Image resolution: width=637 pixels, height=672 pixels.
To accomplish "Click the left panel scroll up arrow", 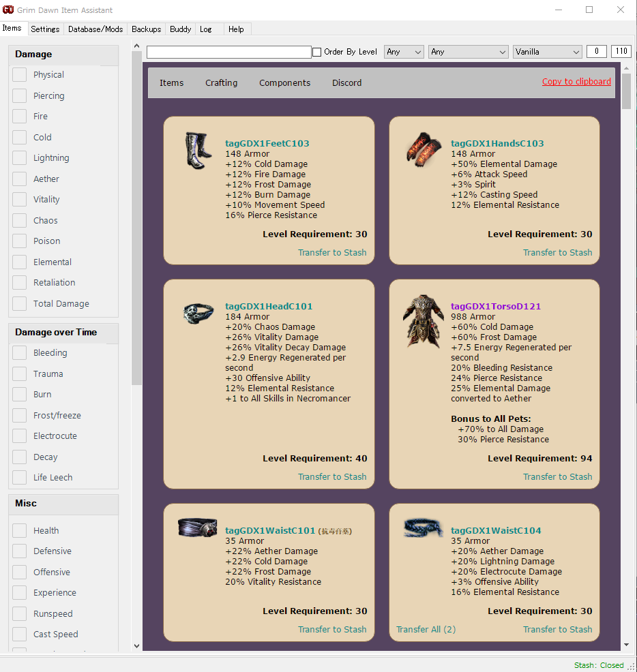I will pos(136,46).
